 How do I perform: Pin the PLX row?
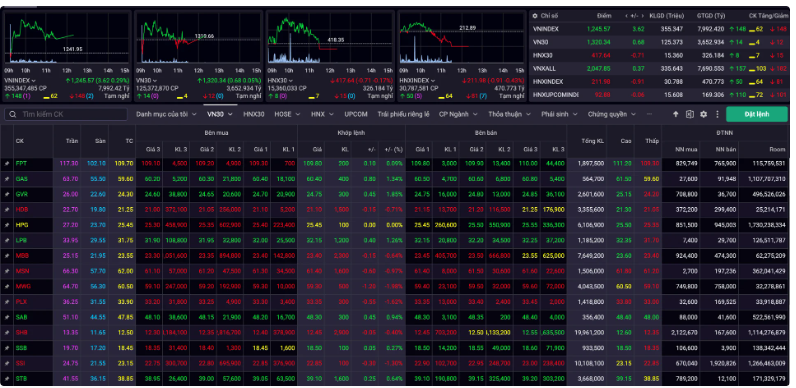[7, 302]
